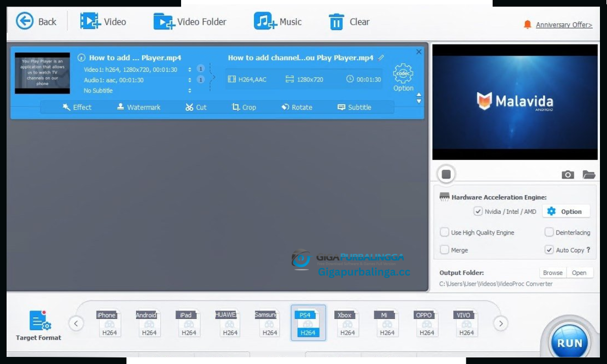This screenshot has height=364, width=607.
Task: Click the output duration 00:01:30
Action: tap(364, 79)
